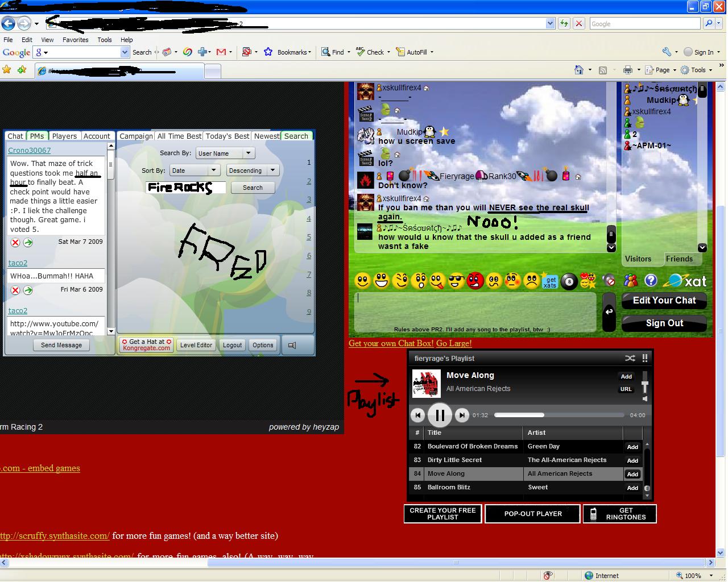This screenshot has width=728, height=582.
Task: Switch to the Friends tab in xat
Action: [679, 259]
